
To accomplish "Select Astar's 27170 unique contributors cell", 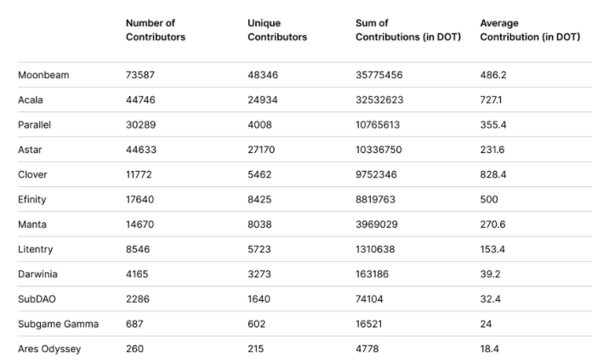I will coord(261,150).
